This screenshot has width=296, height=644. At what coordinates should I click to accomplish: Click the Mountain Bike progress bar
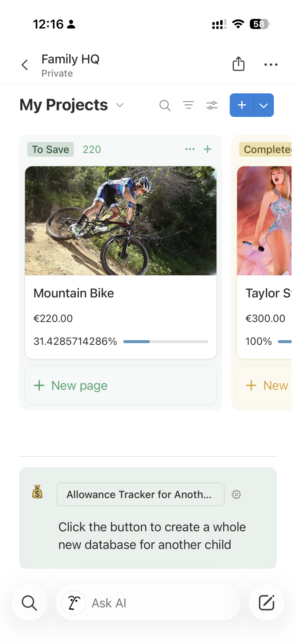click(165, 342)
